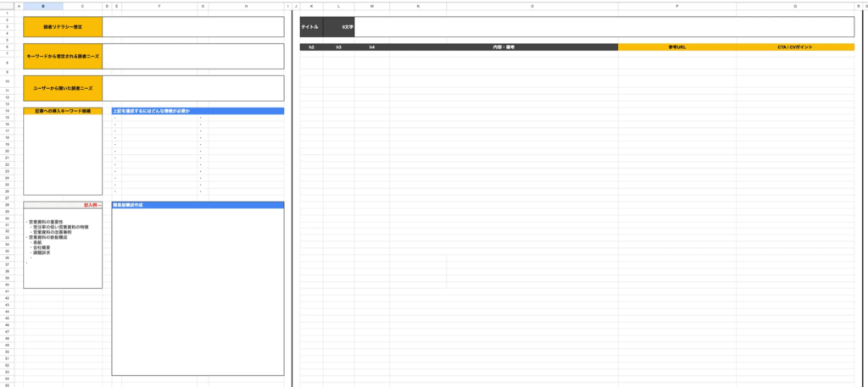The height and width of the screenshot is (387, 868).
Task: Select column H header
Action: pyautogui.click(x=247, y=6)
